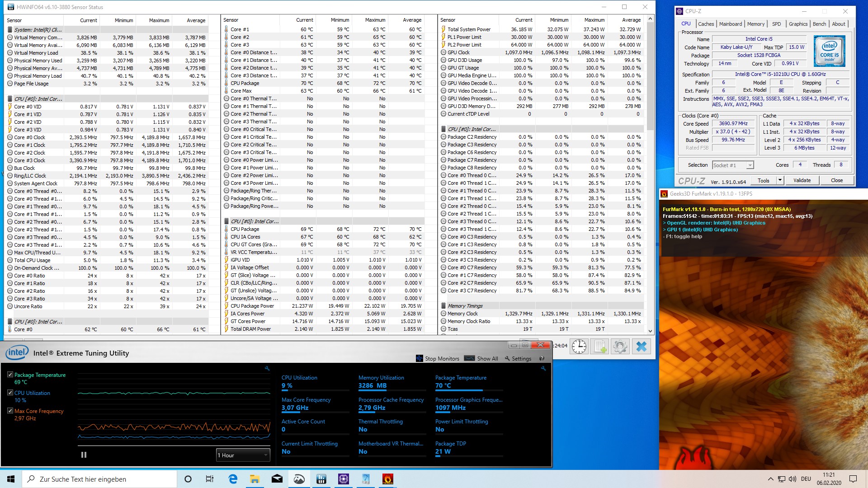The height and width of the screenshot is (488, 868).
Task: Open Settings in the XTU monitor bar
Action: click(518, 358)
